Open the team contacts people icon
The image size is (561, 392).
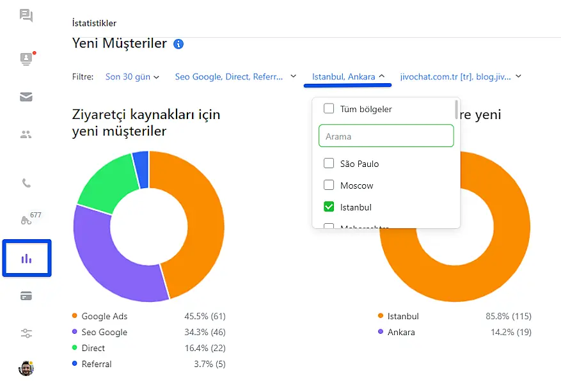[26, 134]
